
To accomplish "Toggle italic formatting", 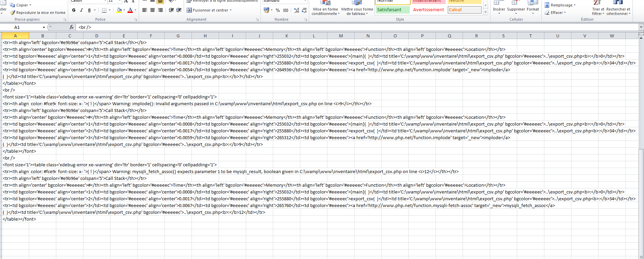I will pyautogui.click(x=81, y=10).
